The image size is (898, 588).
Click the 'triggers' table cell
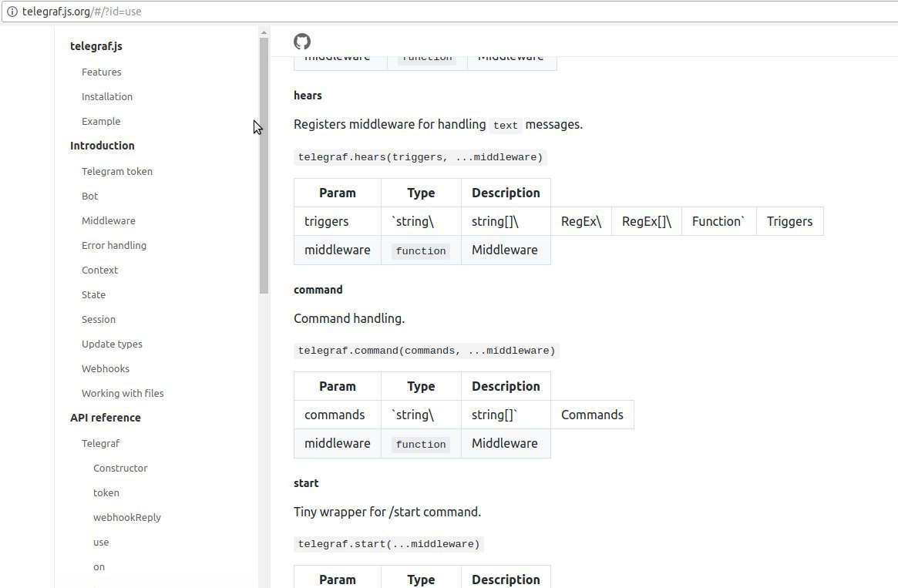338,221
